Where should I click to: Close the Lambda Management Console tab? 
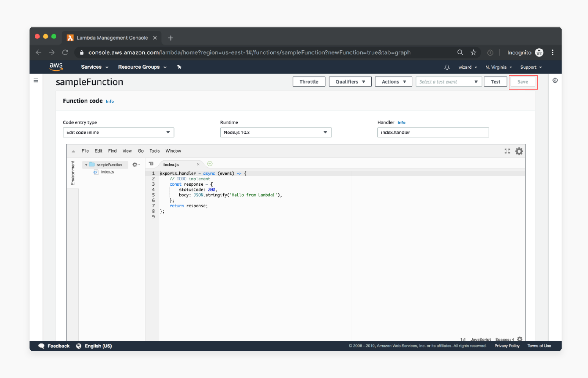155,38
